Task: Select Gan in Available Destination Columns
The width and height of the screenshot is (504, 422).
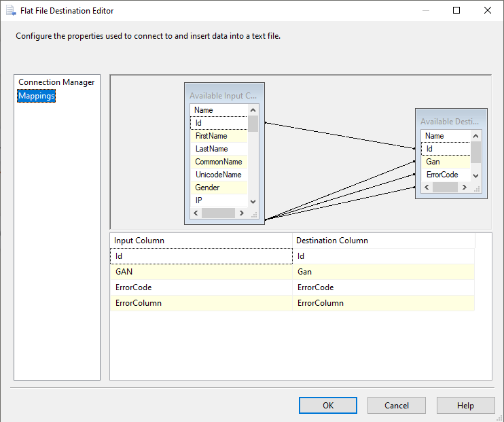Action: tap(445, 162)
